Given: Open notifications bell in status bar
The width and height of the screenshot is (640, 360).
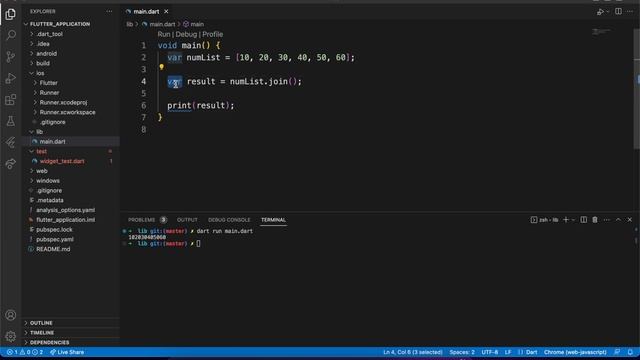Looking at the screenshot, I should (630, 352).
